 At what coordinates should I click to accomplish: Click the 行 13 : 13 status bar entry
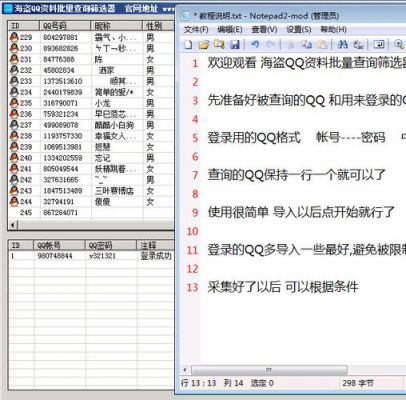199,383
